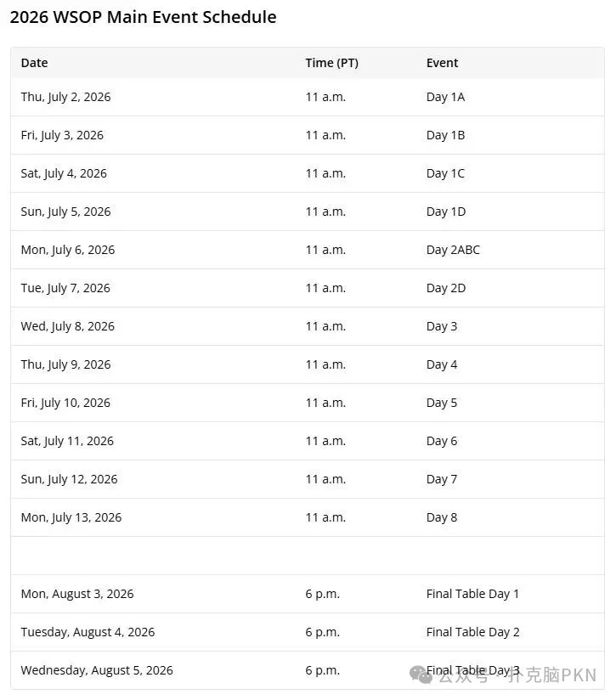Select the Tue, July 7, 2026 date cell
616x700 pixels.
(65, 288)
